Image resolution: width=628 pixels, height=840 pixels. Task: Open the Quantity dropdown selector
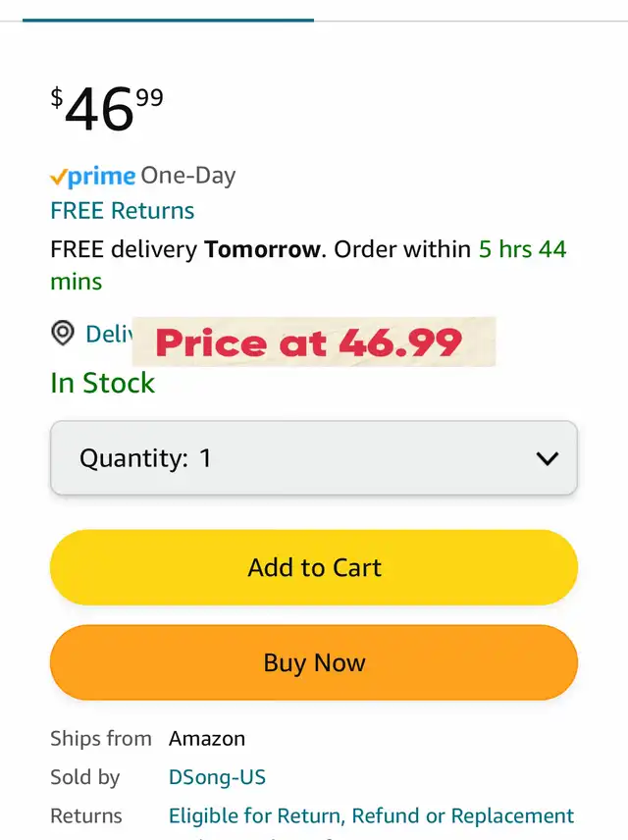point(314,458)
